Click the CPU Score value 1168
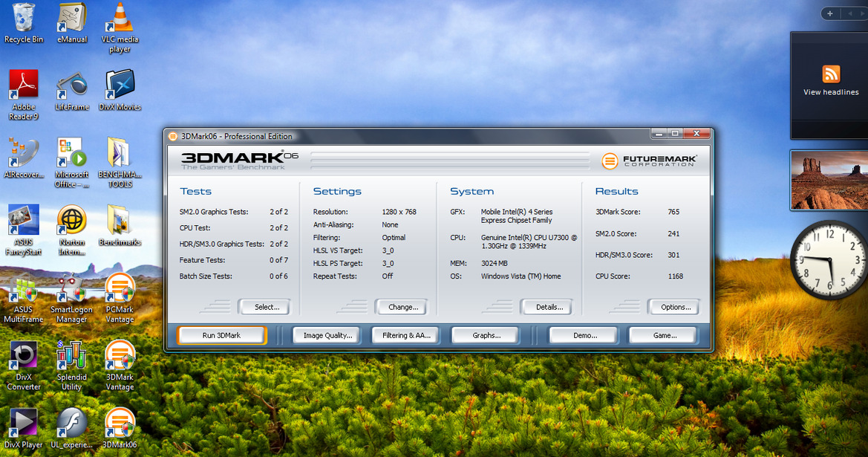Viewport: 868px width, 457px height. (676, 276)
